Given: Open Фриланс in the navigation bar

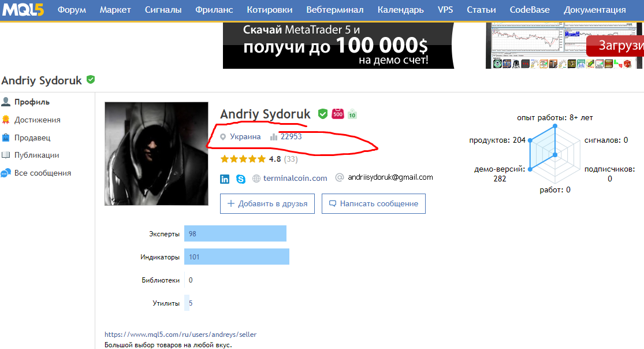Looking at the screenshot, I should pos(214,9).
